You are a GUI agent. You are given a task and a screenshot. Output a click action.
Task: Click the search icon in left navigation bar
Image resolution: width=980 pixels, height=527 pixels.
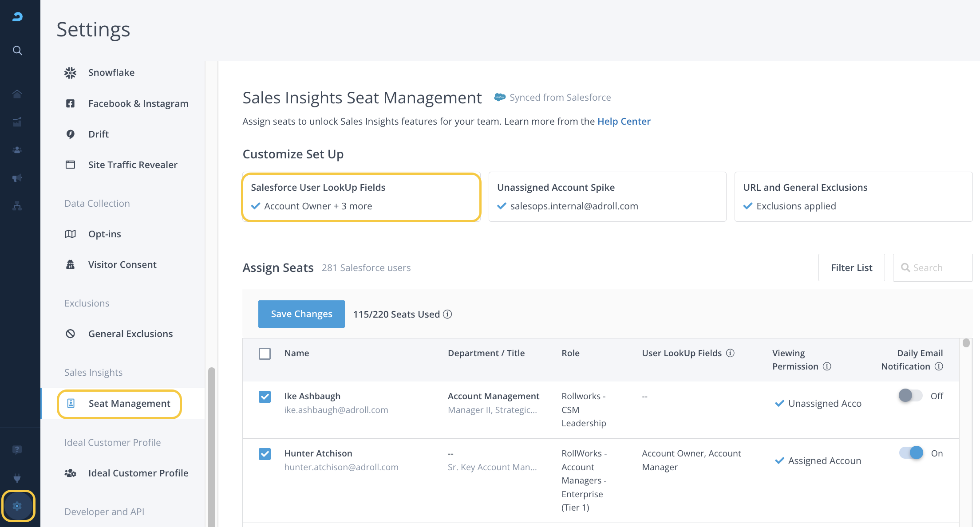[x=17, y=51]
